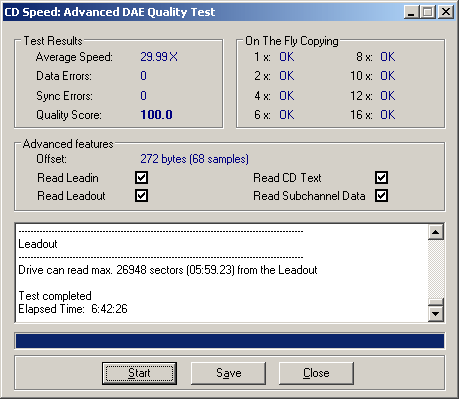Click the 'Elapsed Time: 6:42:26' log line
Viewport: 459px width, 399px height.
[x=73, y=309]
